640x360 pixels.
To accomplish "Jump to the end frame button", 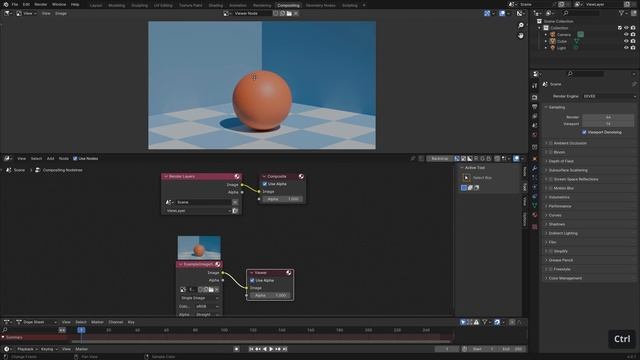I will coord(284,349).
